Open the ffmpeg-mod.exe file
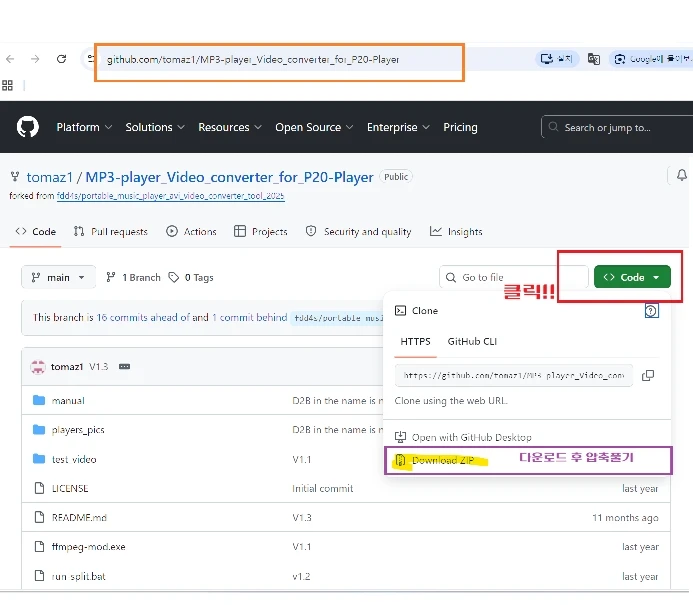The image size is (693, 605). [88, 547]
